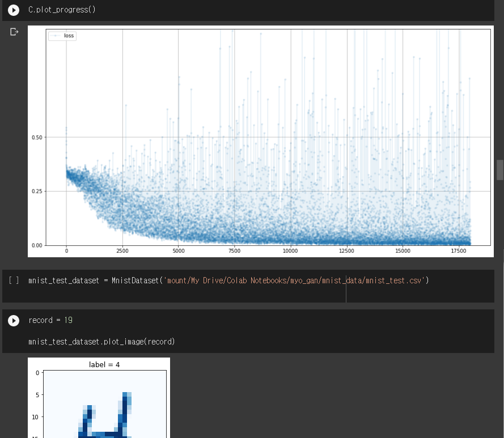The image size is (504, 438).
Task: Click the 15000 x-axis tick label
Action: (x=403, y=251)
